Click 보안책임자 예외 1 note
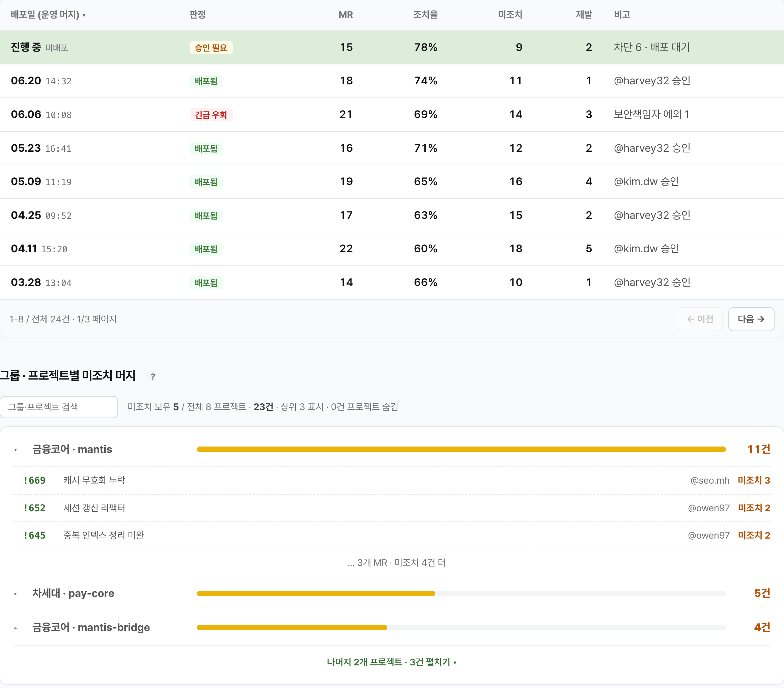Image resolution: width=784 pixels, height=688 pixels. pos(652,114)
